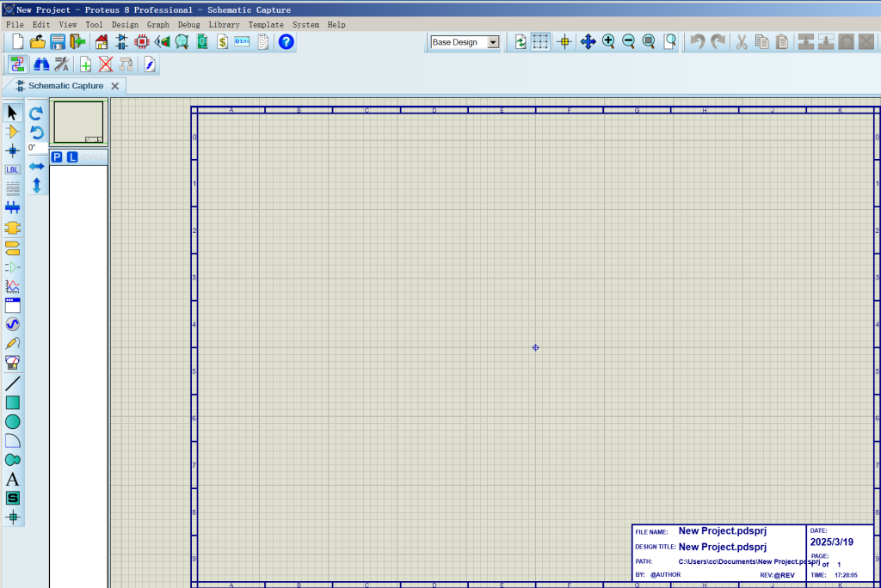Open the Property Assignment Tool icon
881x588 pixels.
pos(61,64)
